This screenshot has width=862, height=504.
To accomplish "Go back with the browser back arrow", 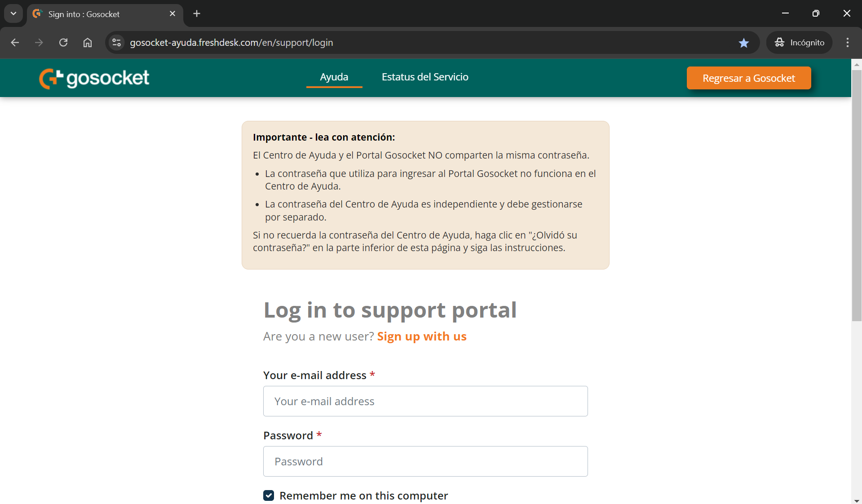I will click(15, 43).
